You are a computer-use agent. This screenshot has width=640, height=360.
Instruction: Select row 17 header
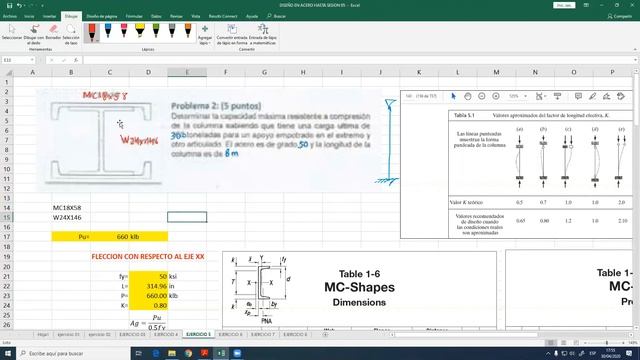tap(7, 237)
